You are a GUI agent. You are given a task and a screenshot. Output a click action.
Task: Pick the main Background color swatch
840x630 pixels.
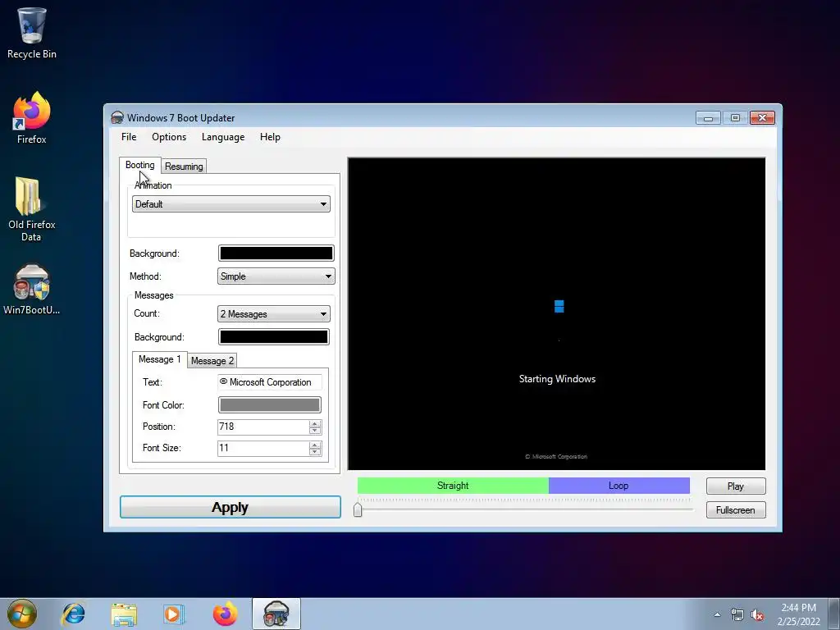click(x=276, y=253)
